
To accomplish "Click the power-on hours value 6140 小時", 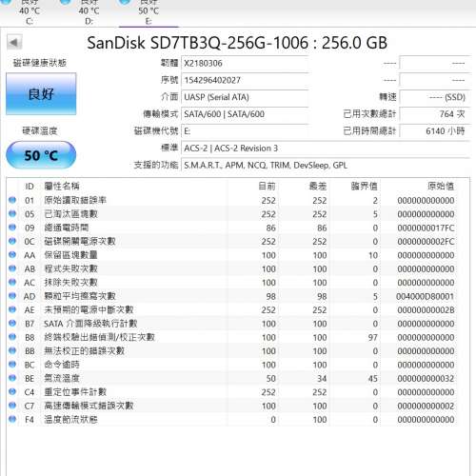I will [434, 131].
